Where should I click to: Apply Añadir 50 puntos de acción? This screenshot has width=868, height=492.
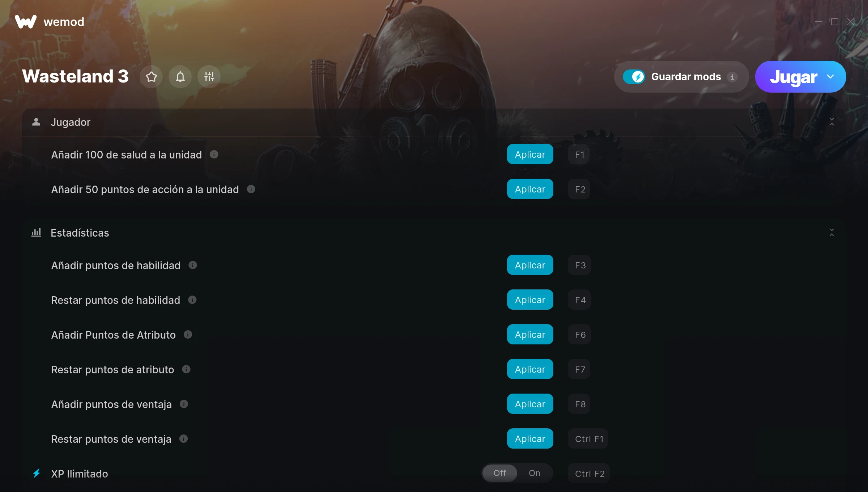click(530, 189)
